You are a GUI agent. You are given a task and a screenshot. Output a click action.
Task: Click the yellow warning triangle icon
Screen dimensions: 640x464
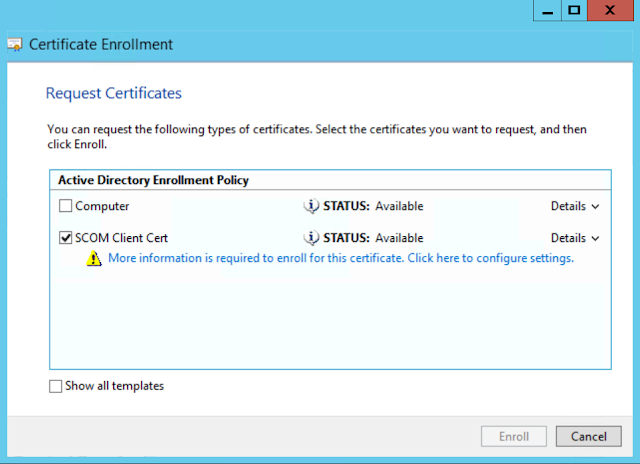pos(93,258)
